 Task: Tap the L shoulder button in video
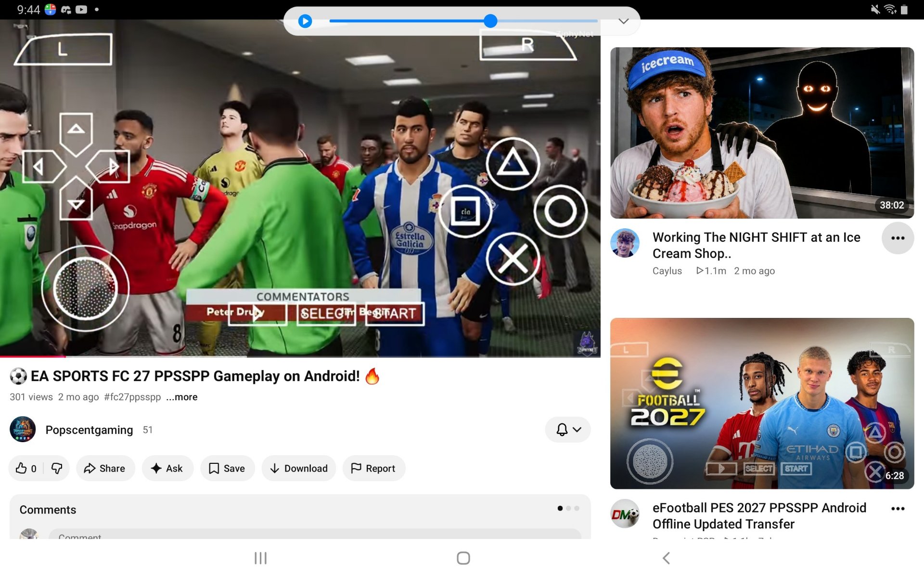[x=63, y=49]
